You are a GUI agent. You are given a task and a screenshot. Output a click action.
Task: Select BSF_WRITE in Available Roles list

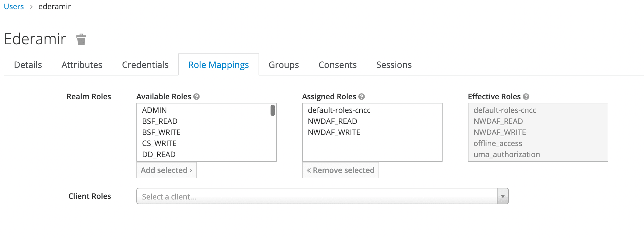(x=161, y=132)
